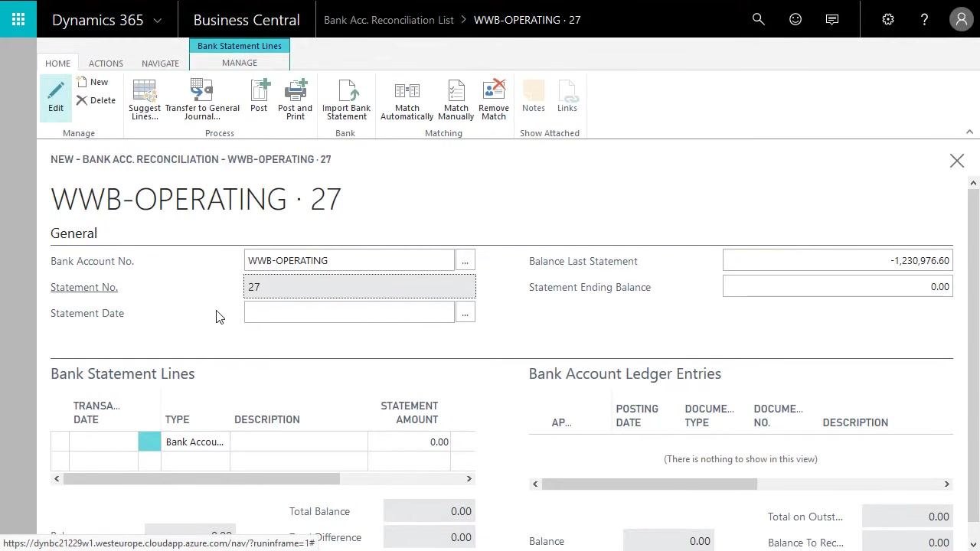Viewport: 980px width, 551px height.
Task: Switch to the NAVIGATE tab
Action: 160,64
